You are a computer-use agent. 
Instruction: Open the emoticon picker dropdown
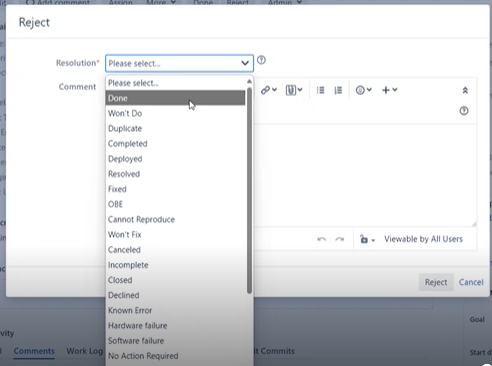tap(363, 90)
